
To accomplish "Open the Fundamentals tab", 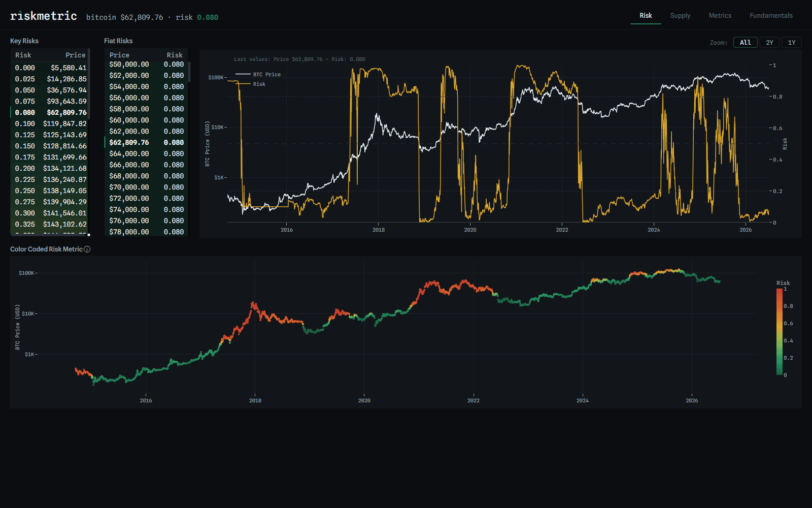I will coord(771,16).
